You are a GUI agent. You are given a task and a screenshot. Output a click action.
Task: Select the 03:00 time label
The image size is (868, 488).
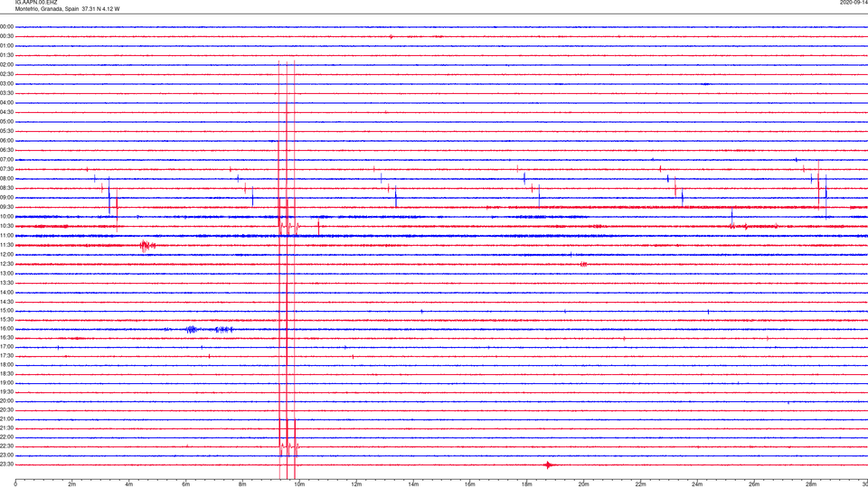point(6,83)
